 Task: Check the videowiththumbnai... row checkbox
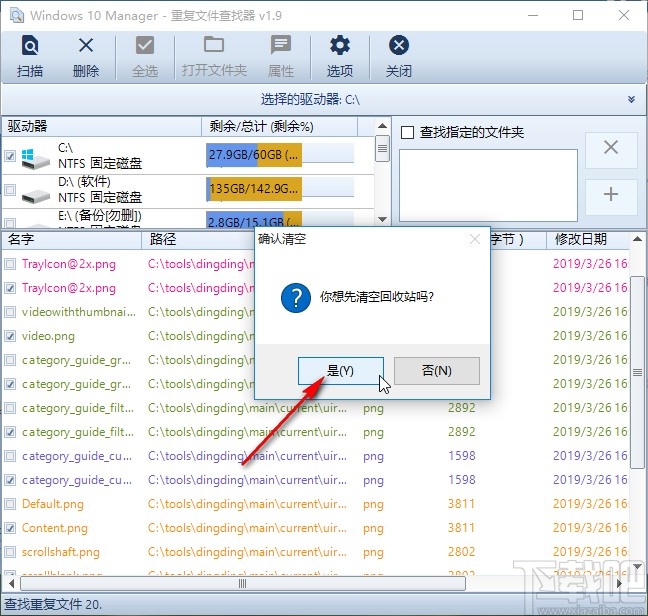click(x=10, y=312)
